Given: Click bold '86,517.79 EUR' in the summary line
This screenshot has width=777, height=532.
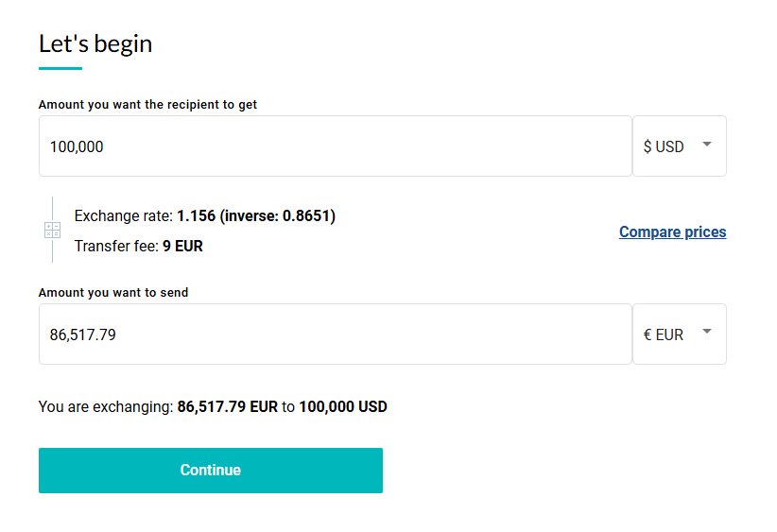Looking at the screenshot, I should pyautogui.click(x=228, y=407).
